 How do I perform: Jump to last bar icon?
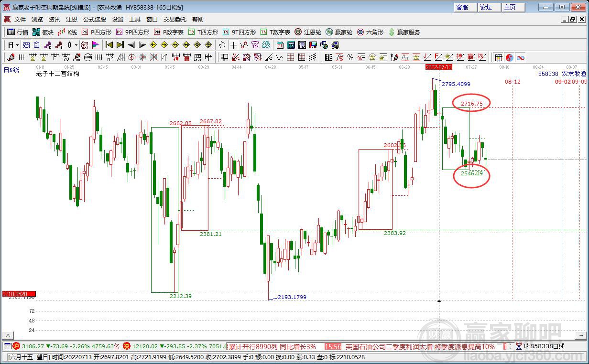coord(120,45)
